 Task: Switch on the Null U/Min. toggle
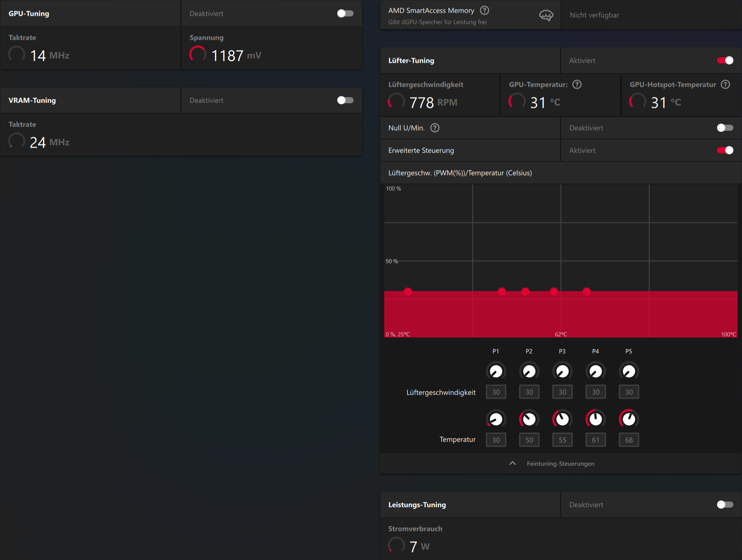(725, 128)
